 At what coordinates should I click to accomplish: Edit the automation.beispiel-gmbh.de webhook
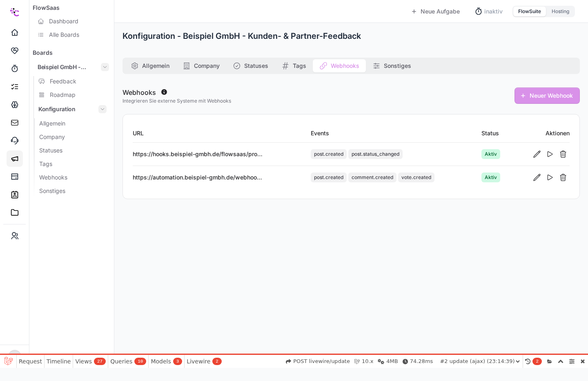(537, 177)
